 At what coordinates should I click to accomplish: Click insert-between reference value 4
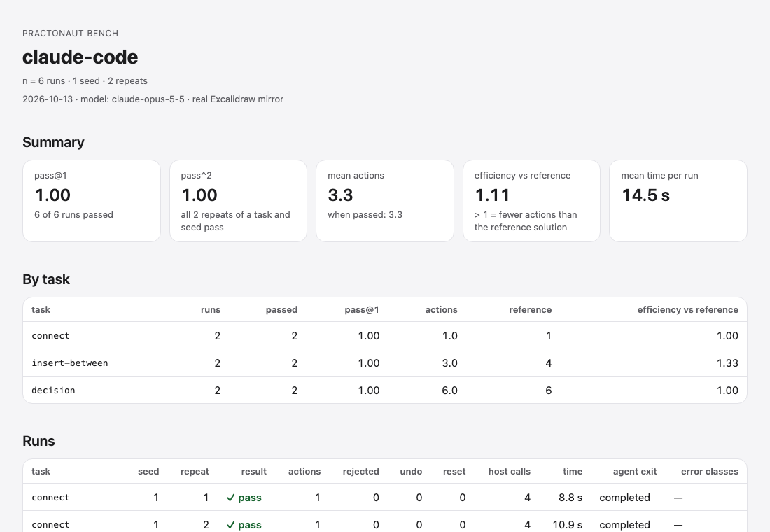click(x=549, y=363)
